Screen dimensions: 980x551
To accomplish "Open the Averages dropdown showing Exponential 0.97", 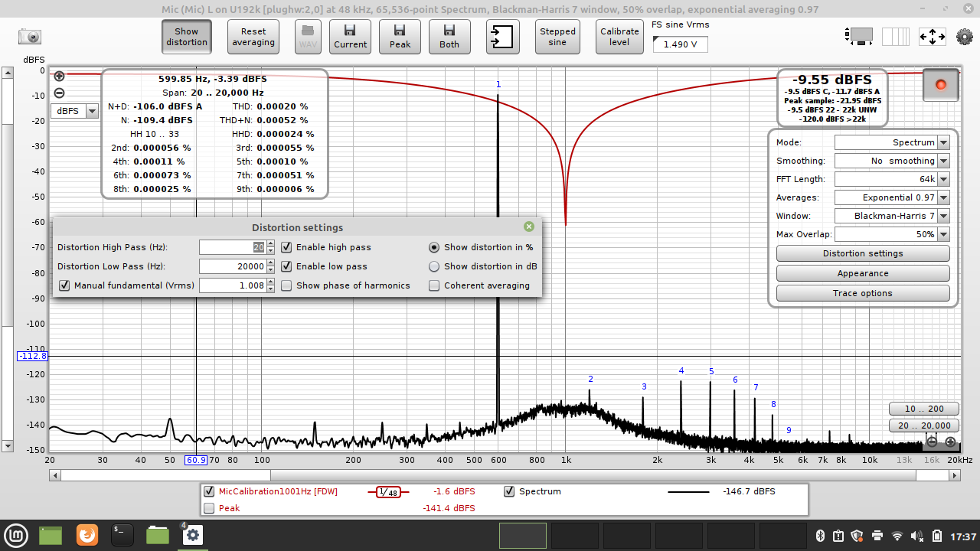I will click(x=892, y=197).
